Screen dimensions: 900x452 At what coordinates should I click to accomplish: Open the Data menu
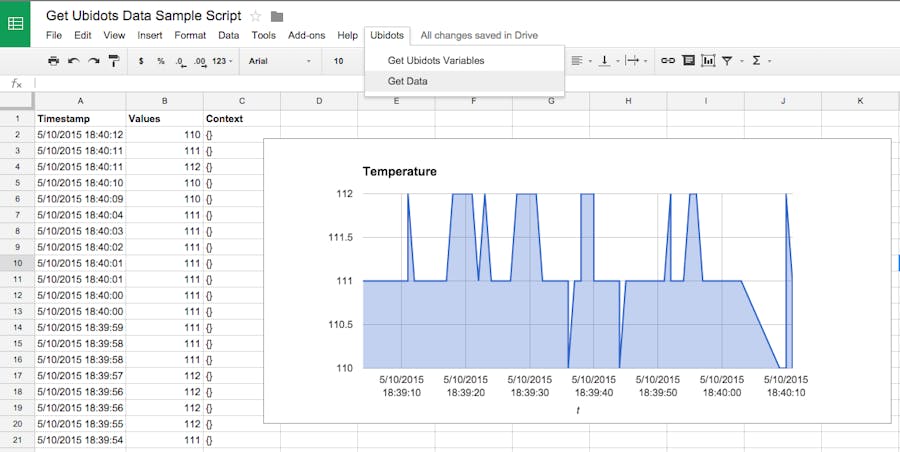[228, 35]
